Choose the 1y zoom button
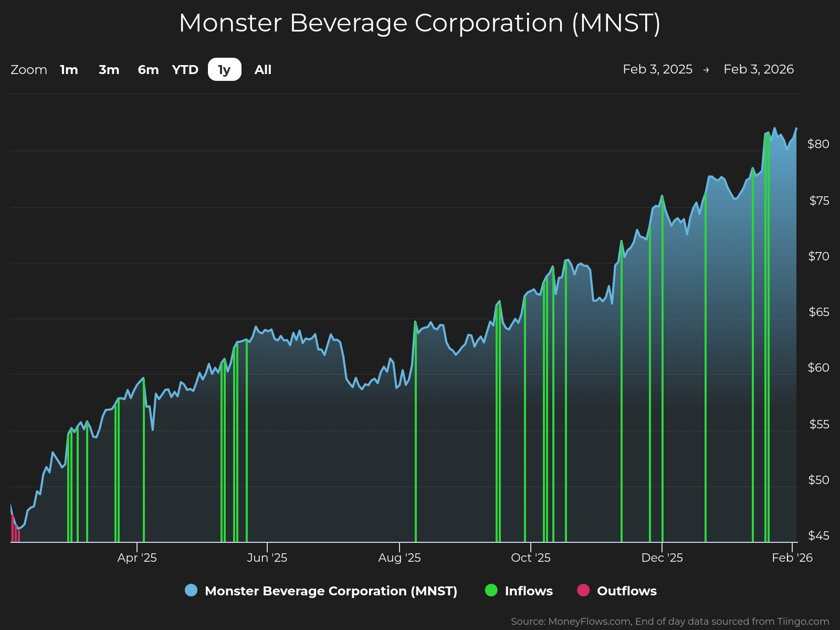Screen dimensions: 840x630 click(x=225, y=69)
